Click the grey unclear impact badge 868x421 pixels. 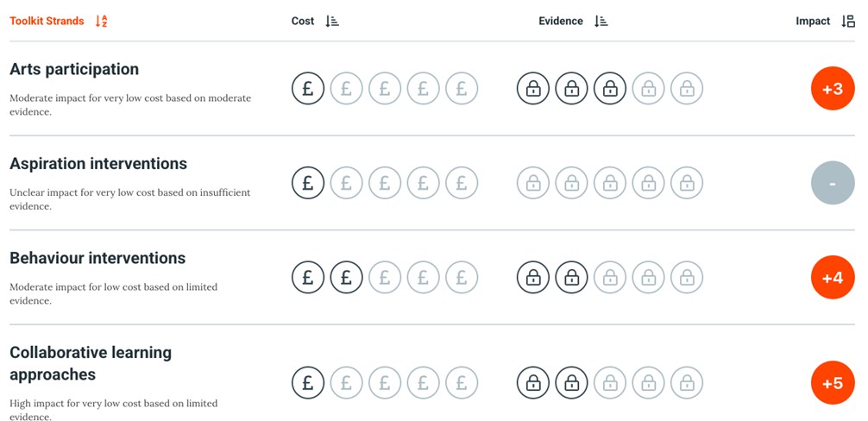[x=833, y=183]
